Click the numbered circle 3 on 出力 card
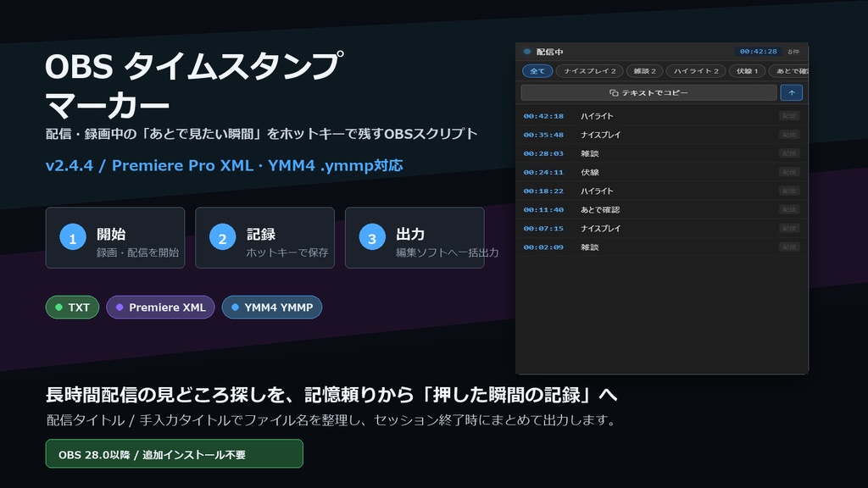The height and width of the screenshot is (488, 868). (x=372, y=237)
